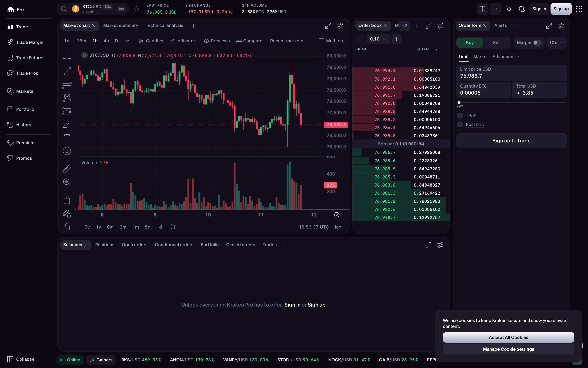The width and height of the screenshot is (588, 368).
Task: Open chart axis settings gear
Action: pyautogui.click(x=337, y=215)
